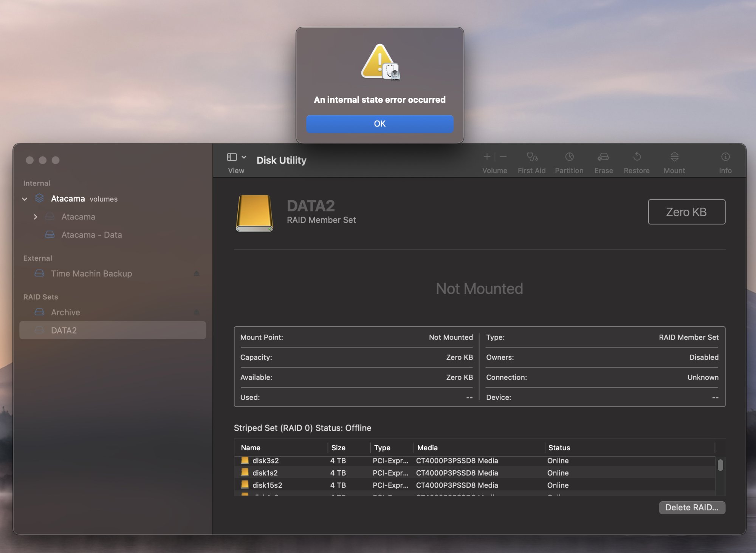Click the Disk Utility window title
This screenshot has height=553, width=756.
[x=282, y=161]
